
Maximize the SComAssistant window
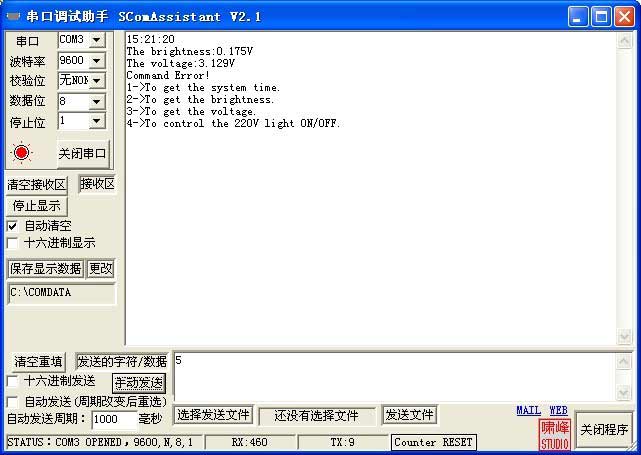pyautogui.click(x=602, y=17)
